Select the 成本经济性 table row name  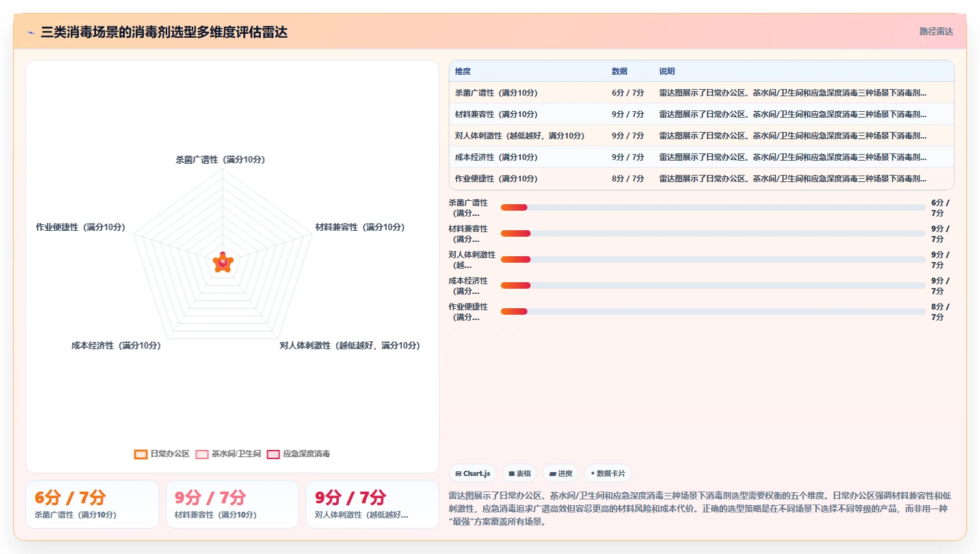(496, 157)
